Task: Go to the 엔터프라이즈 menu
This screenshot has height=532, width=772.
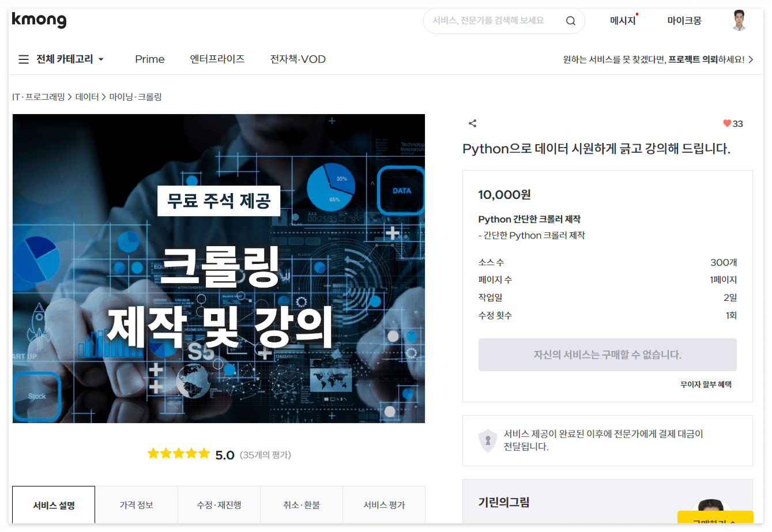Action: point(217,59)
